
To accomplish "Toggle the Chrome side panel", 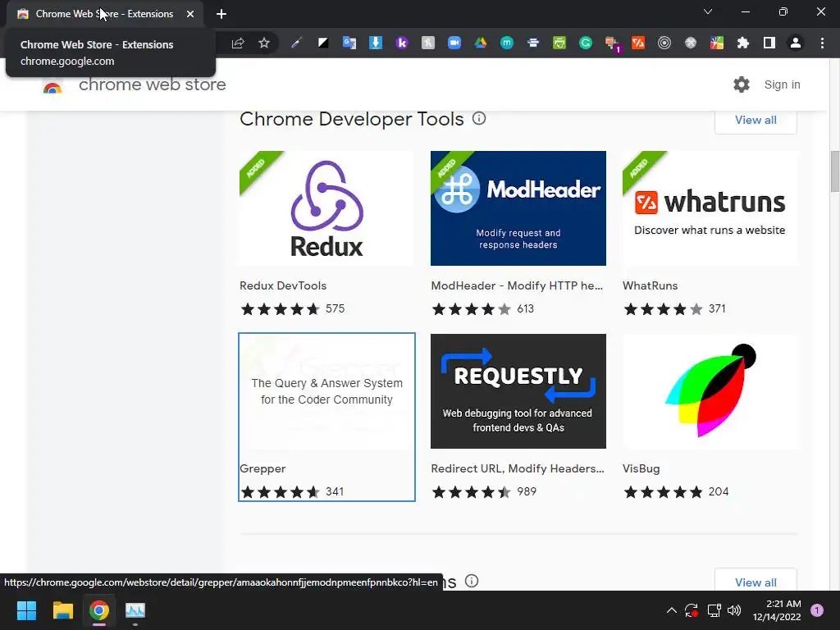I will pyautogui.click(x=769, y=43).
